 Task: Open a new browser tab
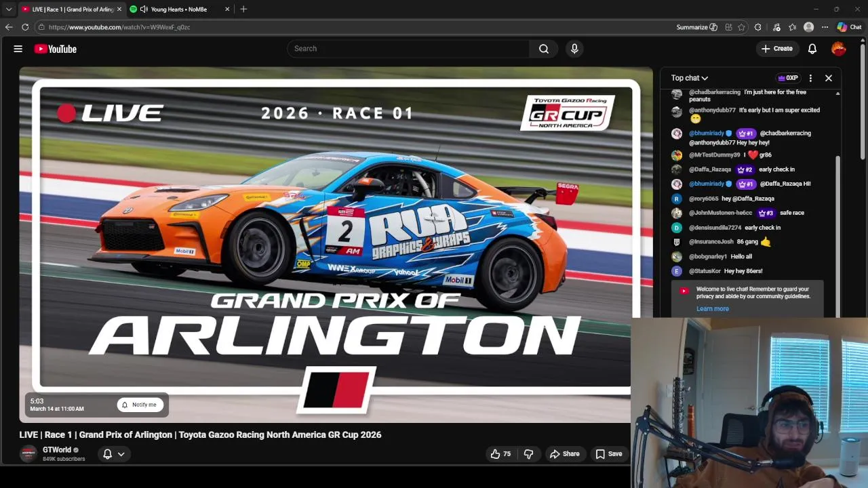[x=243, y=9]
